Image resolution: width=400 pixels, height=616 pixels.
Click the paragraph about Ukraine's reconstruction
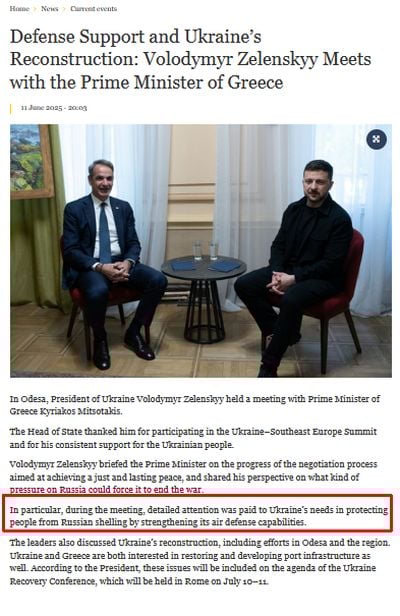(200, 562)
